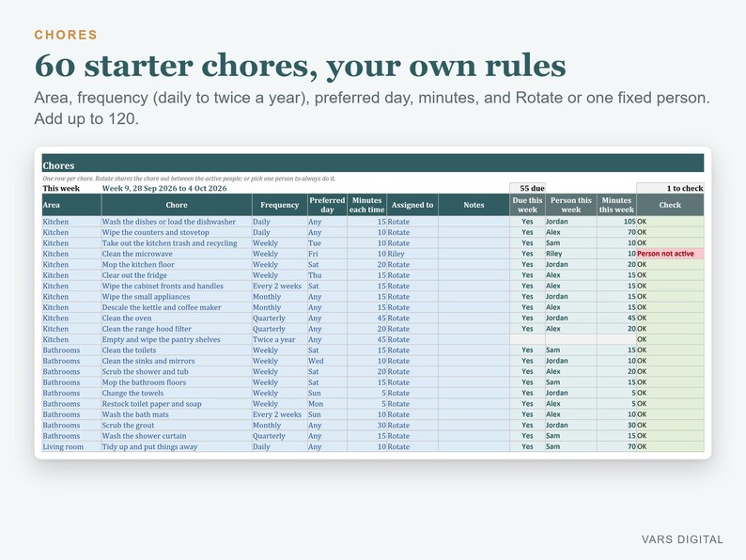Click 'Clean the range hood filter' cell

(x=177, y=329)
